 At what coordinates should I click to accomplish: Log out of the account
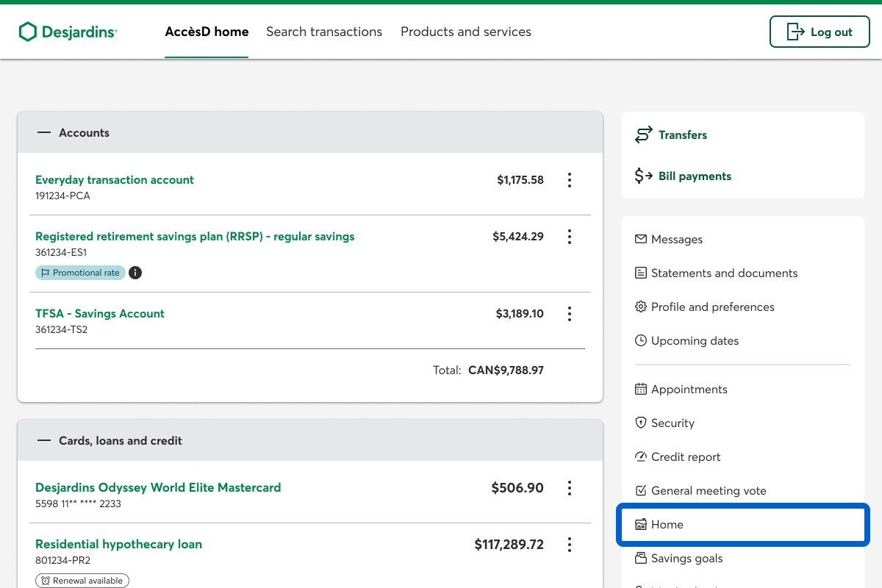point(819,32)
